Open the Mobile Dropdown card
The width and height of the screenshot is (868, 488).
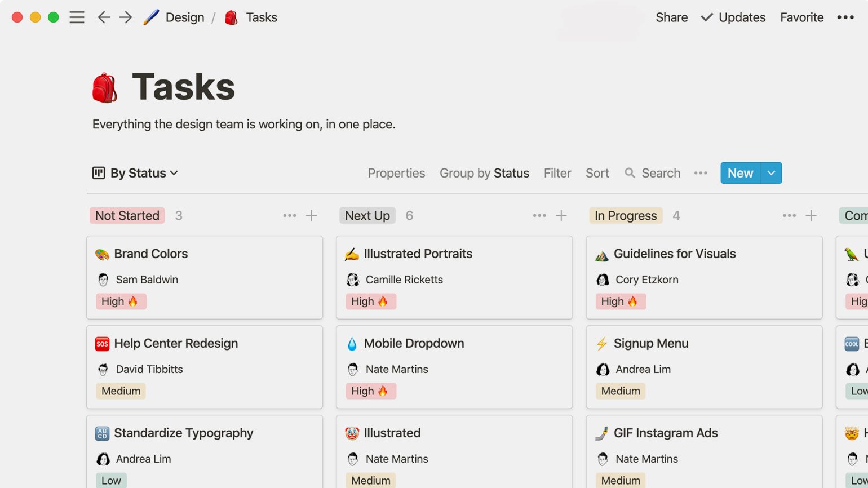point(454,367)
